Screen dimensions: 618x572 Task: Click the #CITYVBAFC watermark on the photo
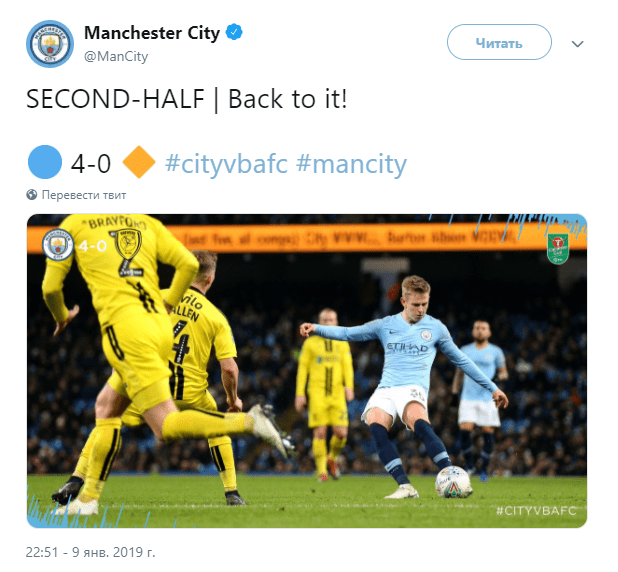click(x=536, y=511)
